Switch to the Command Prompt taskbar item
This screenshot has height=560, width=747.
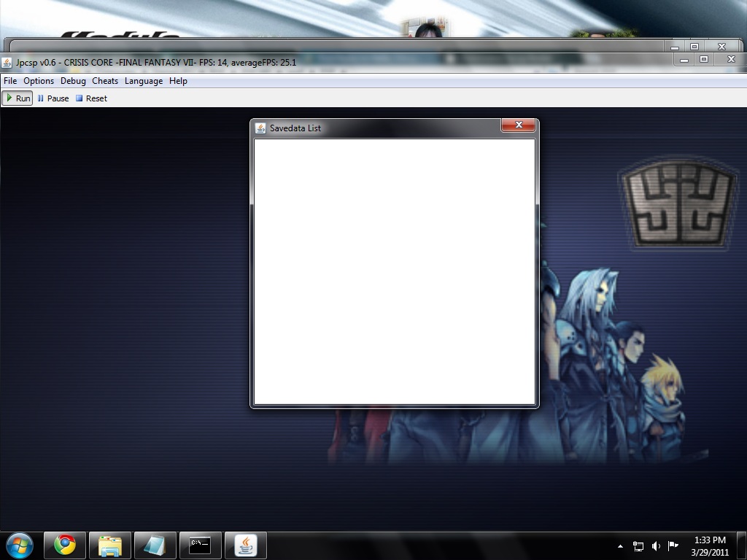pos(200,545)
